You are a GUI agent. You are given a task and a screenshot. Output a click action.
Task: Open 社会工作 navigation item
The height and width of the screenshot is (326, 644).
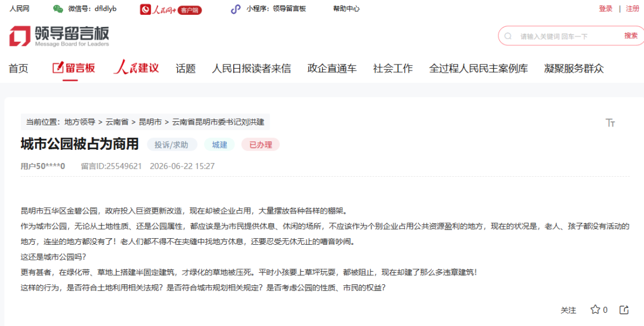coord(393,69)
